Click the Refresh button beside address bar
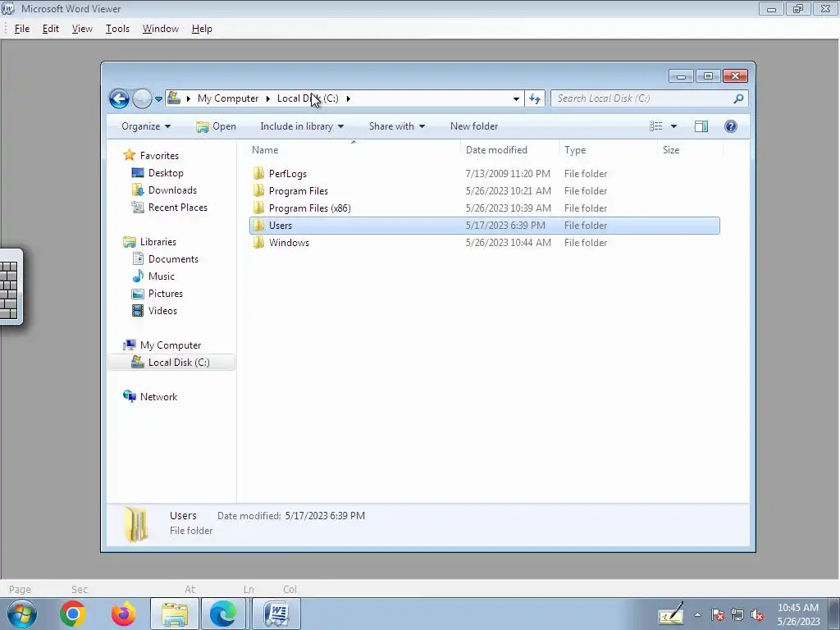This screenshot has height=630, width=840. point(535,98)
